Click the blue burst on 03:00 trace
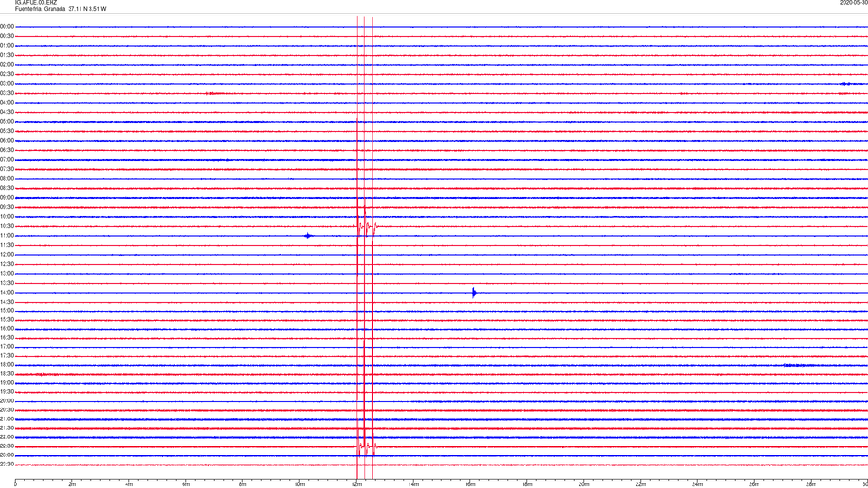868x488 pixels. (x=845, y=84)
